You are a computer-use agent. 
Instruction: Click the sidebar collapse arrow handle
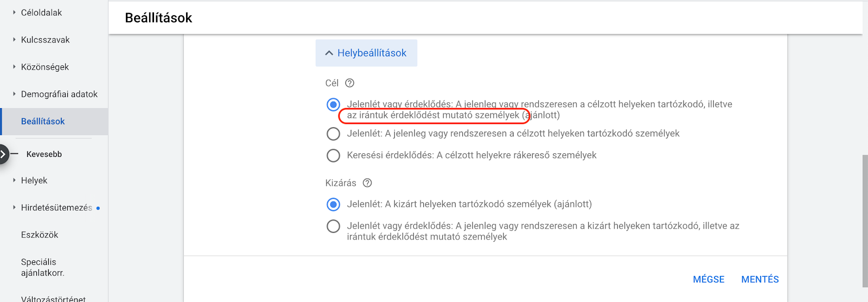coord(3,154)
